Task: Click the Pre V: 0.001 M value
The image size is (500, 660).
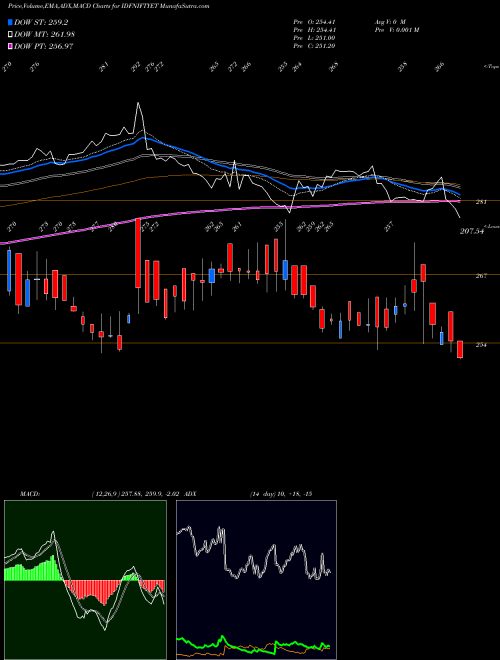Action: pos(396,29)
